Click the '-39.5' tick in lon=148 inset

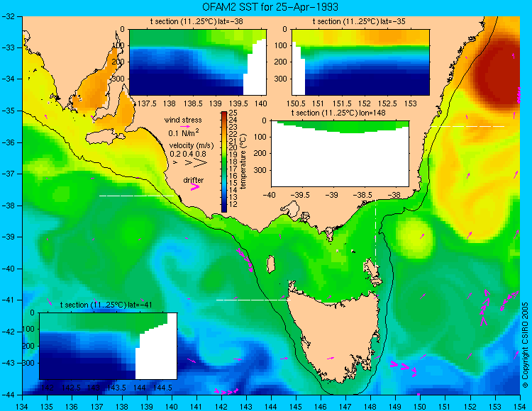tap(300, 195)
